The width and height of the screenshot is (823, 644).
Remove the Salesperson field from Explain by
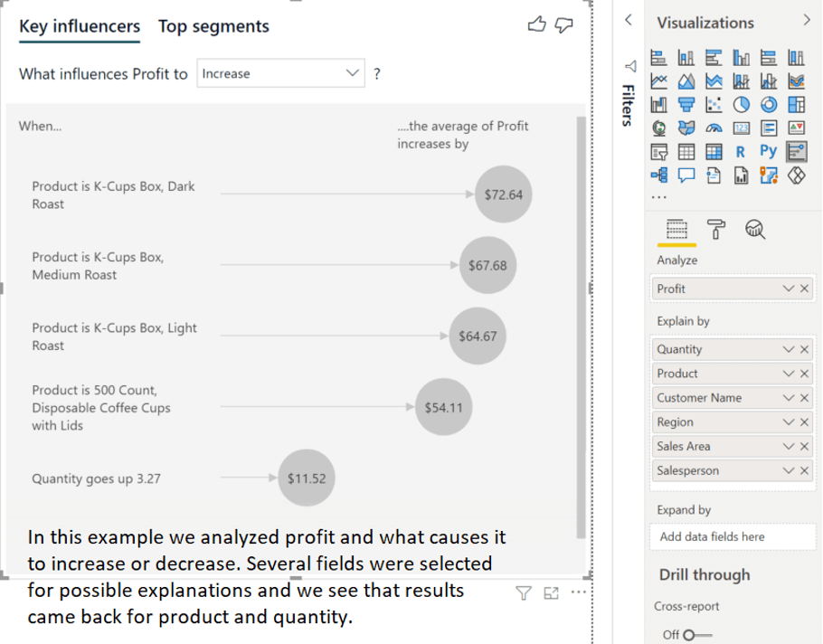click(804, 471)
